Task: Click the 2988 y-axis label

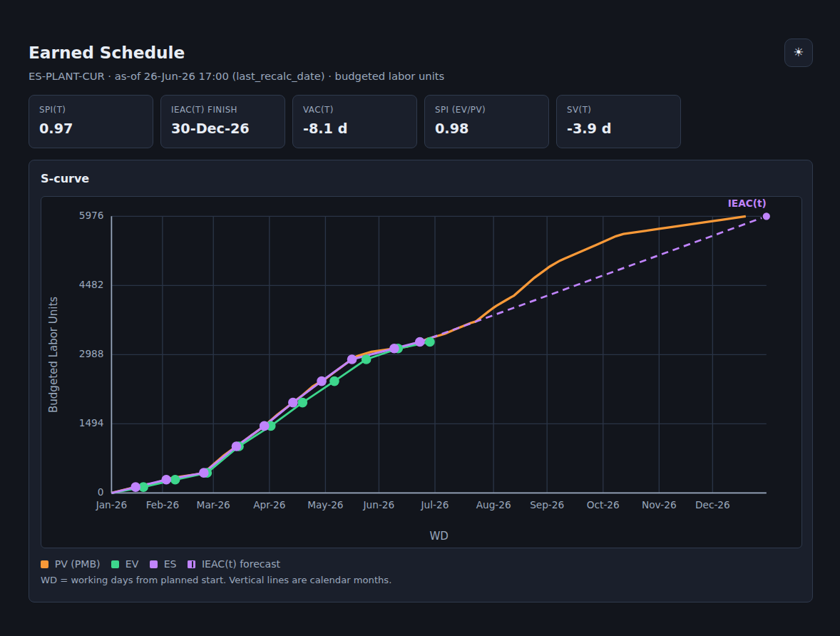Action: point(91,354)
